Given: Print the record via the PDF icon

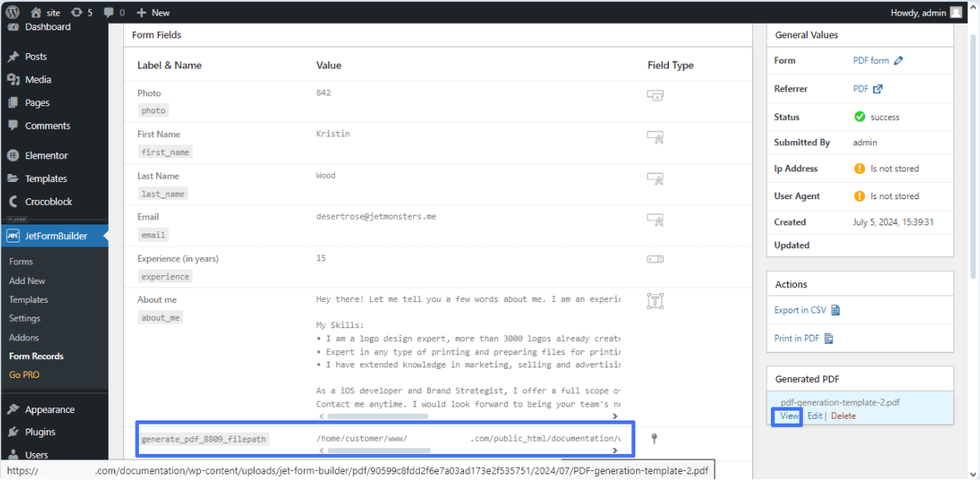Looking at the screenshot, I should [x=828, y=338].
